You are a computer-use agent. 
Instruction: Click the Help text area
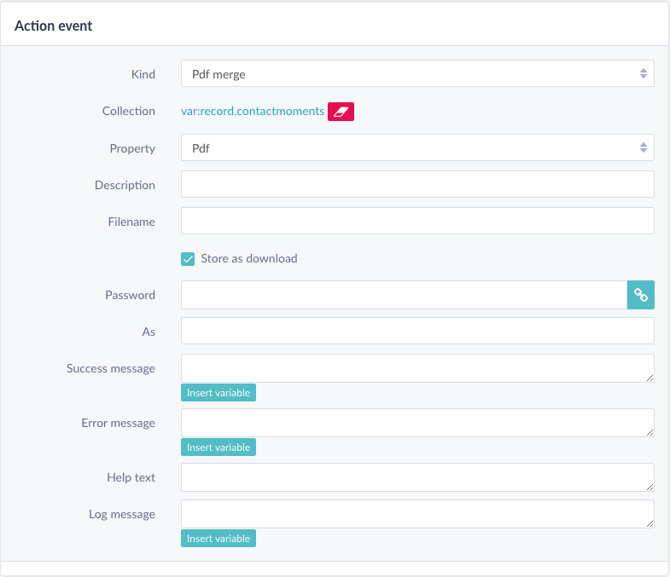[x=417, y=477]
